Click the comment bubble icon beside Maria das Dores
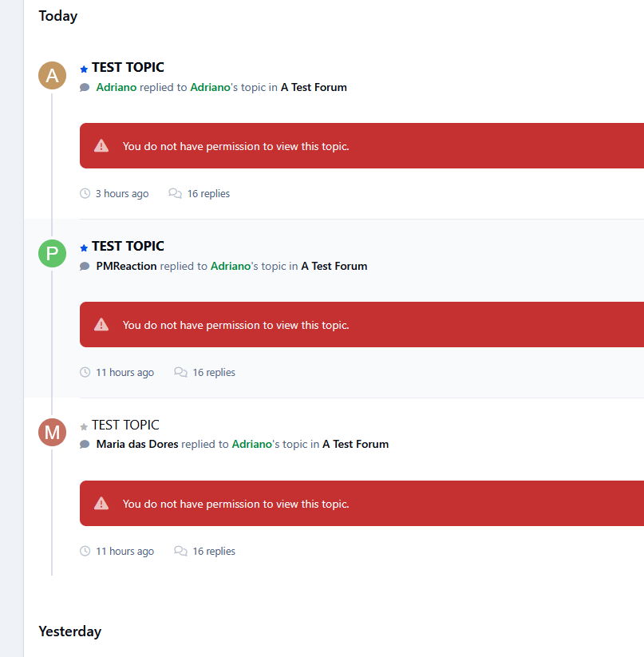The image size is (644, 657). (85, 445)
